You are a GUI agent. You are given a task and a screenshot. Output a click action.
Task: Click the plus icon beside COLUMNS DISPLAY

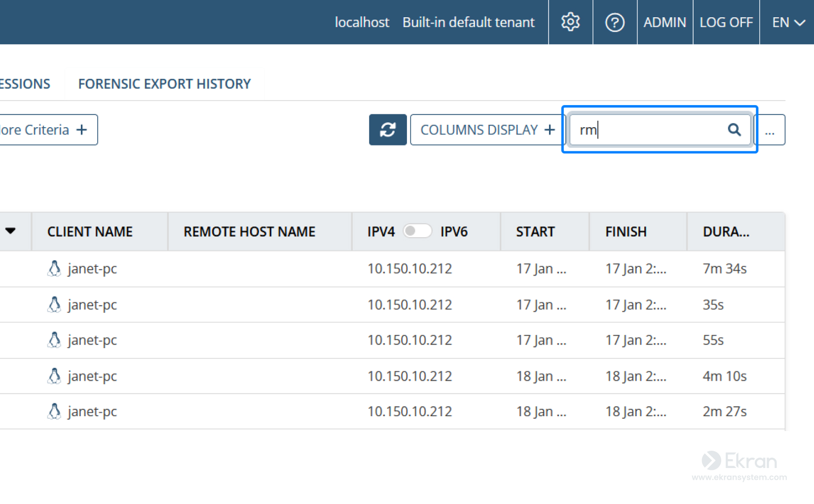(x=549, y=130)
